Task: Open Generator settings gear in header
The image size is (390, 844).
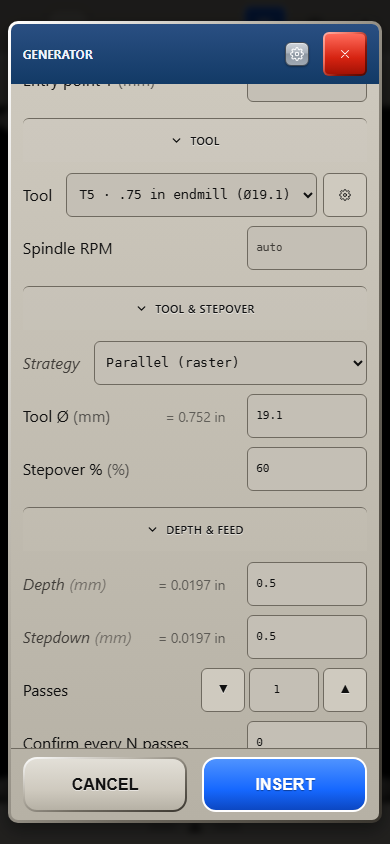Action: pyautogui.click(x=297, y=54)
